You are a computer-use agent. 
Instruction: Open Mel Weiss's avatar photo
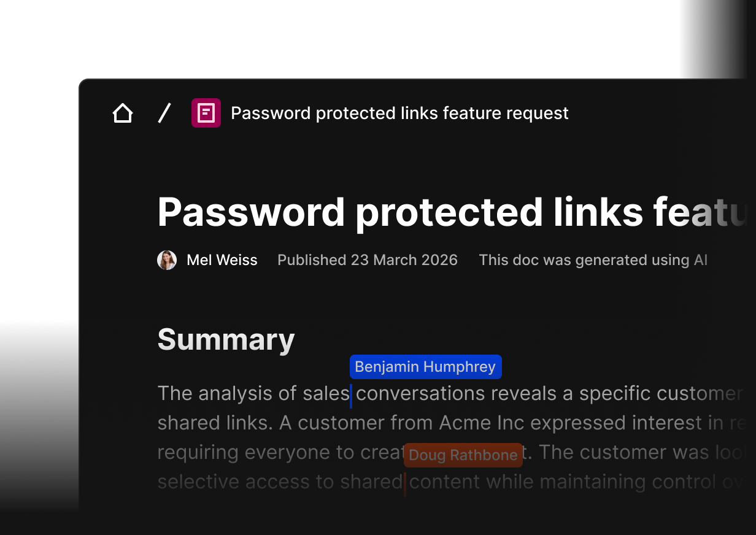[167, 260]
